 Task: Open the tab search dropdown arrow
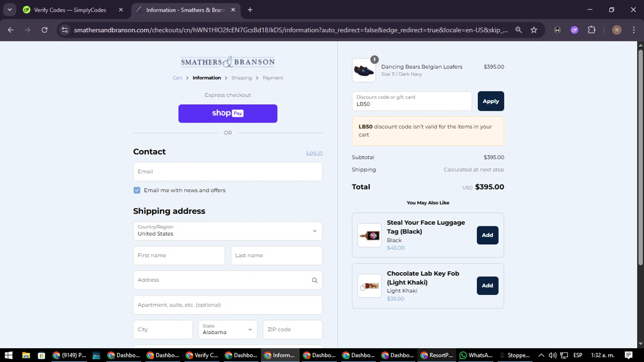pyautogui.click(x=9, y=9)
